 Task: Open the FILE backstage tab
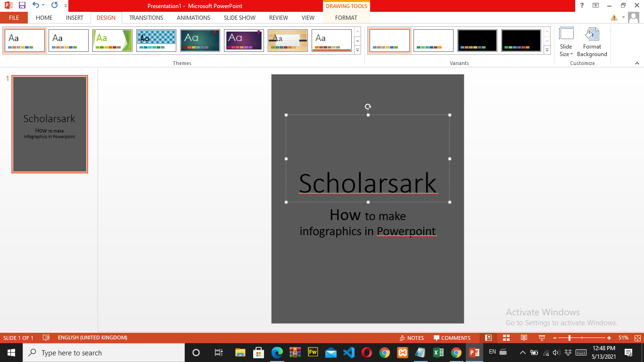14,17
